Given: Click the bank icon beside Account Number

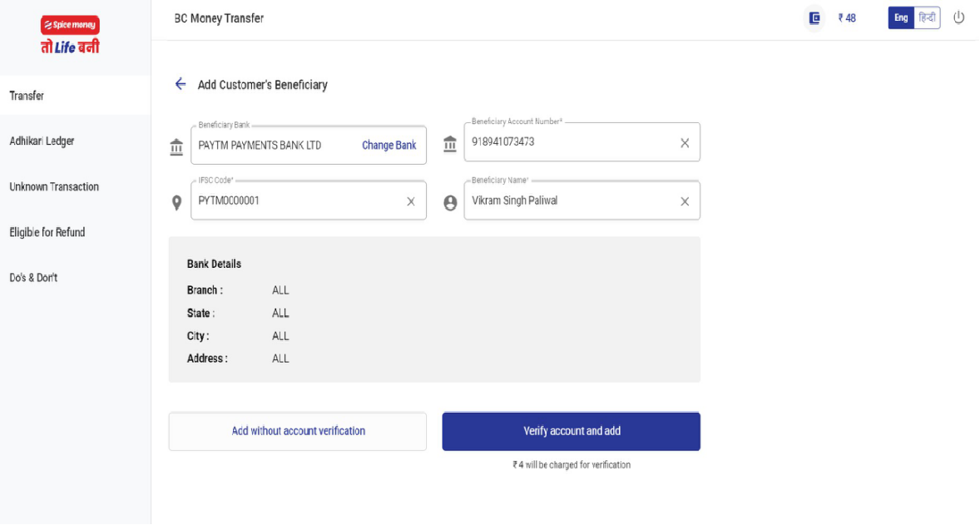Looking at the screenshot, I should coord(450,144).
